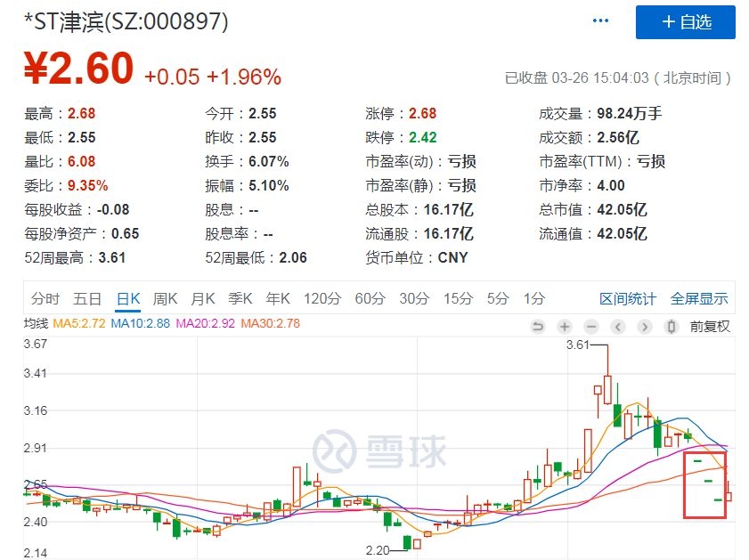Screen dimensions: 749x560
Task: Click the closing timestamp 03-26 15:04:03
Action: [x=600, y=77]
